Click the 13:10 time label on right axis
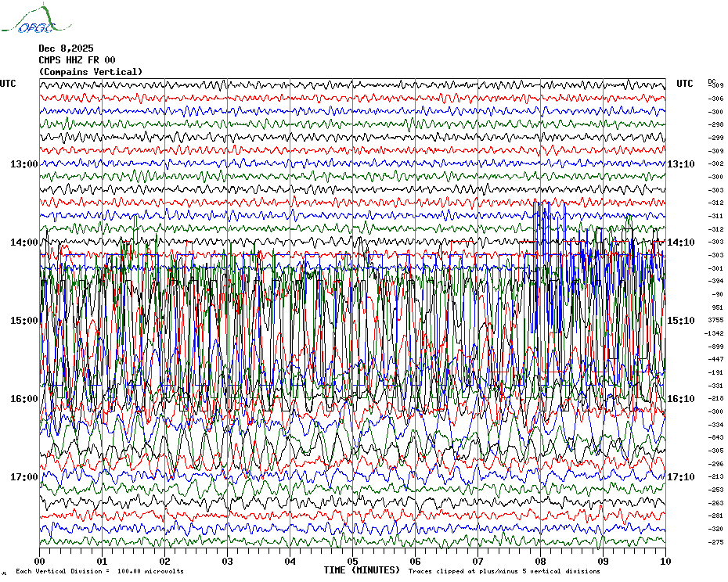This screenshot has width=728, height=582. pyautogui.click(x=679, y=164)
